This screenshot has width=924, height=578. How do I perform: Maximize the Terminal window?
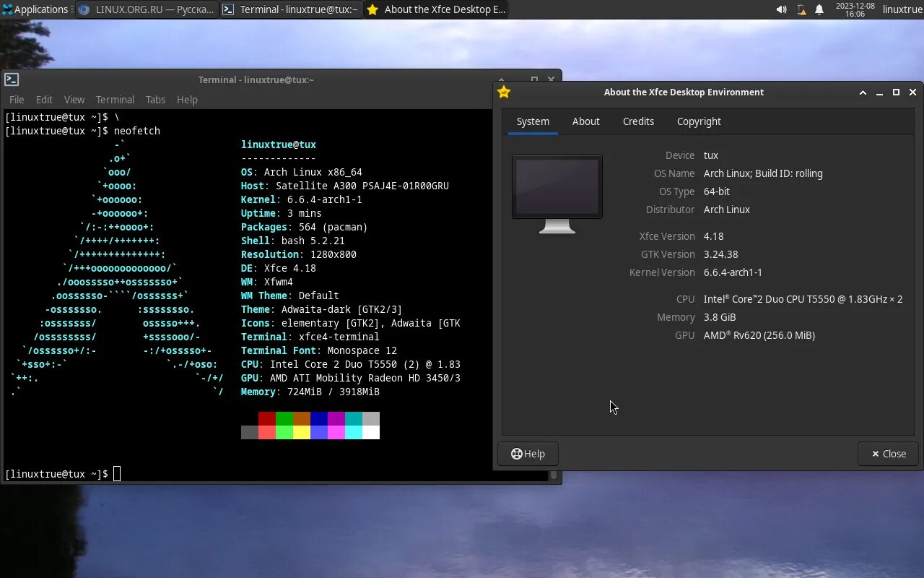(x=534, y=79)
